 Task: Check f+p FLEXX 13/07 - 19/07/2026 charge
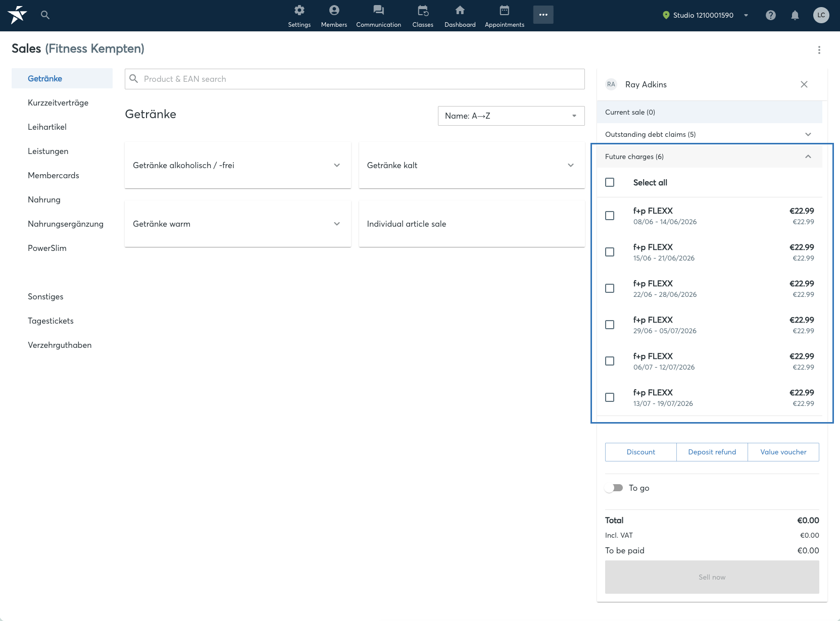(x=610, y=397)
